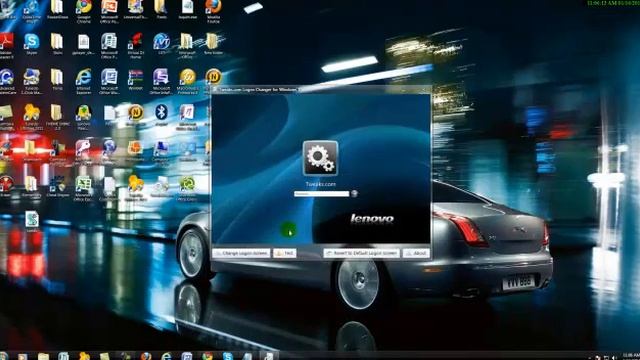Select the Internet Explorer desktop shortcut
The image size is (640, 360).
tap(83, 81)
